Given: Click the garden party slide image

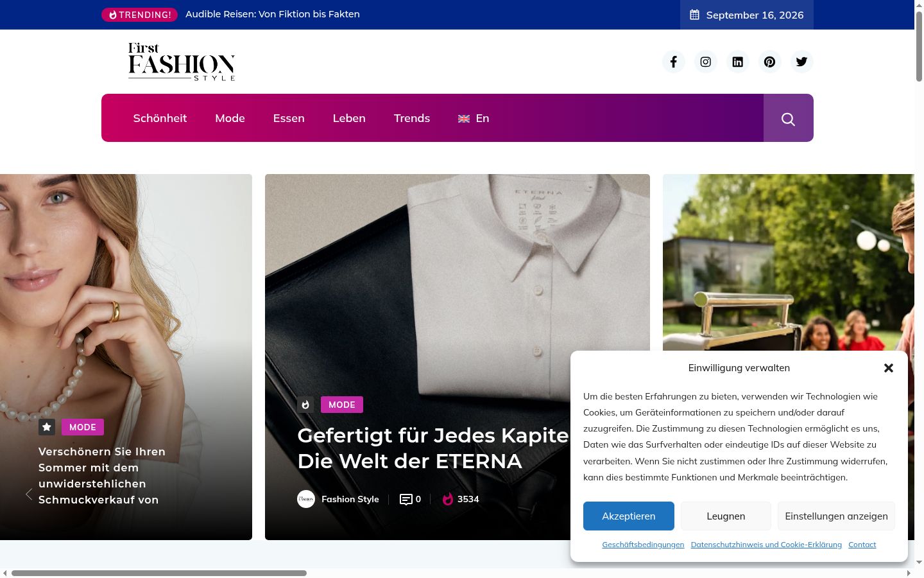Looking at the screenshot, I should click(788, 262).
